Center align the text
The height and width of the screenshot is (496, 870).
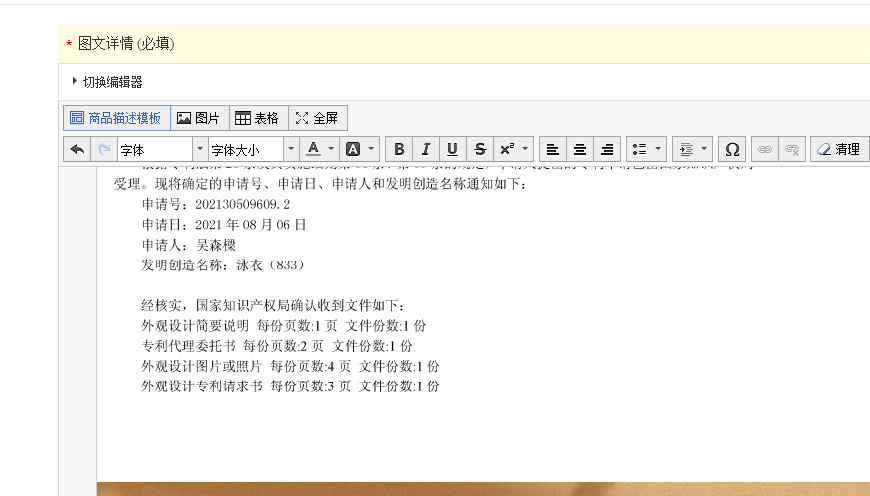[x=580, y=149]
